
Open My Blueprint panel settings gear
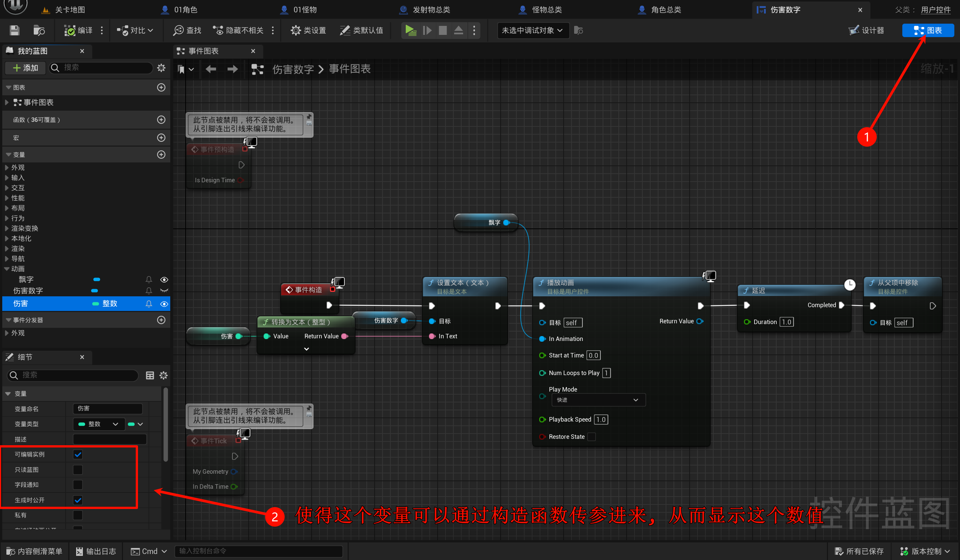coord(161,68)
